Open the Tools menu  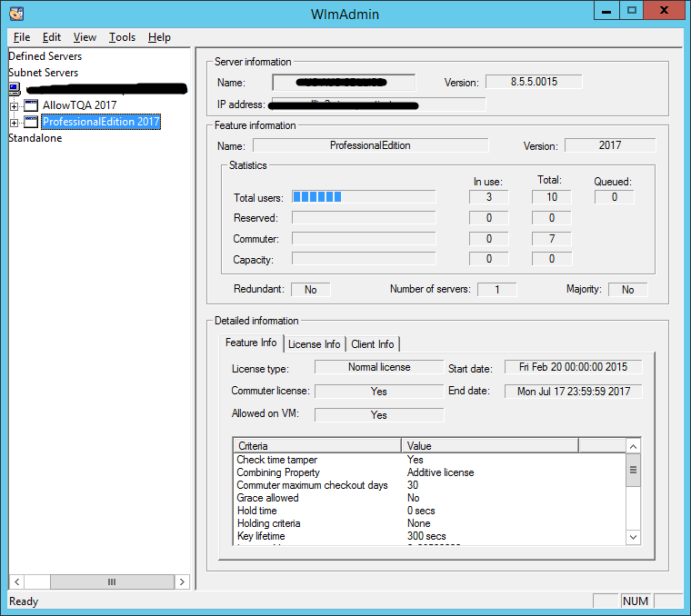coord(122,37)
